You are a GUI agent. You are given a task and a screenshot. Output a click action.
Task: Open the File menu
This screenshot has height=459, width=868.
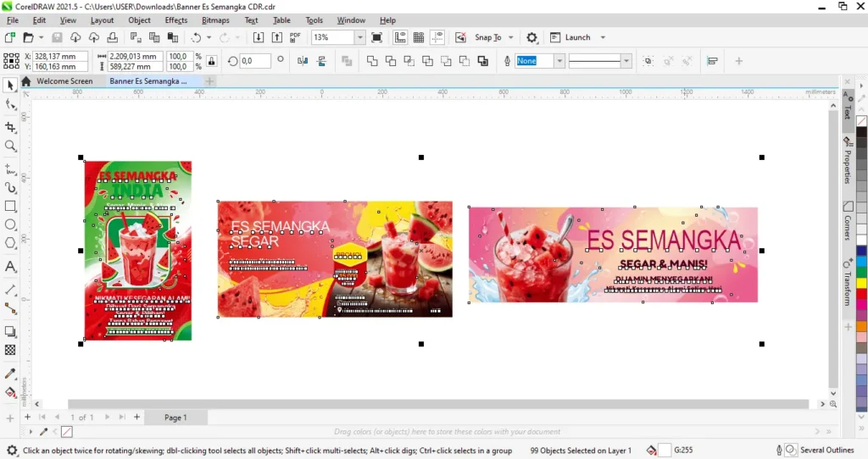coord(13,20)
